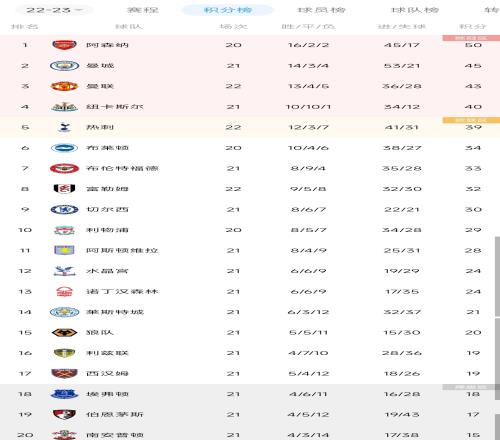500x440 pixels.
Task: Click the Chelsea club crest
Action: point(64,210)
